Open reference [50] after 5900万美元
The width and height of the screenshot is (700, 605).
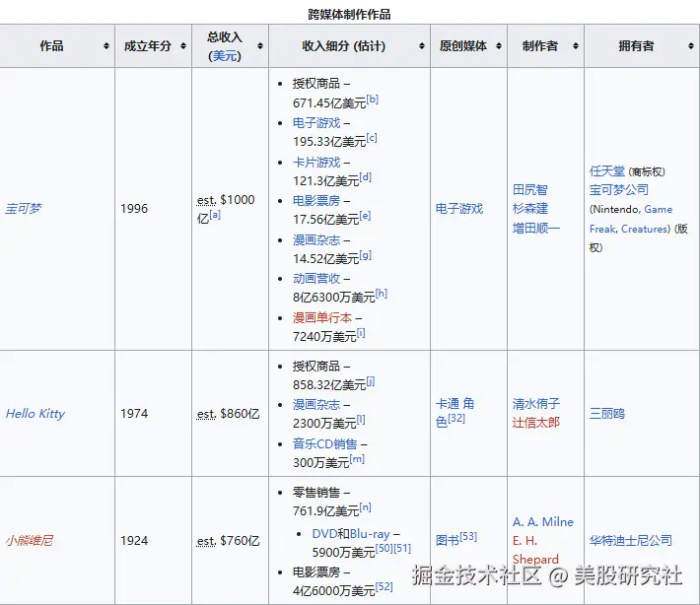385,548
